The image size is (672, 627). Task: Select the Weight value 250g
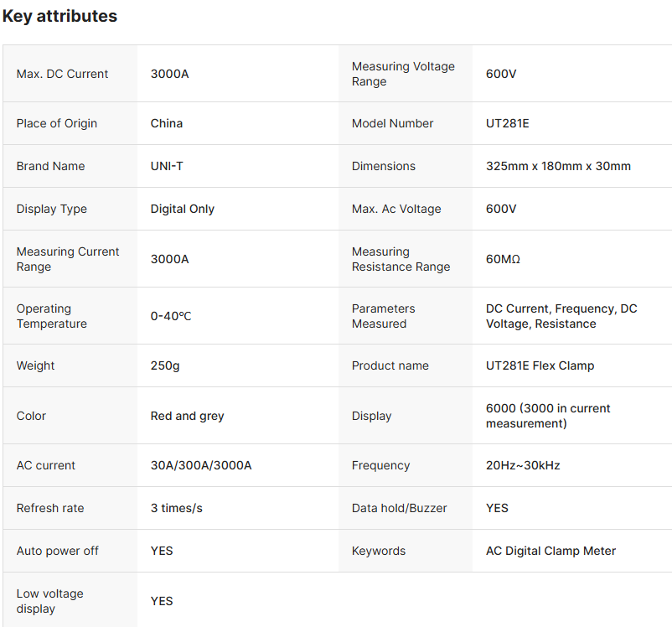pyautogui.click(x=166, y=365)
